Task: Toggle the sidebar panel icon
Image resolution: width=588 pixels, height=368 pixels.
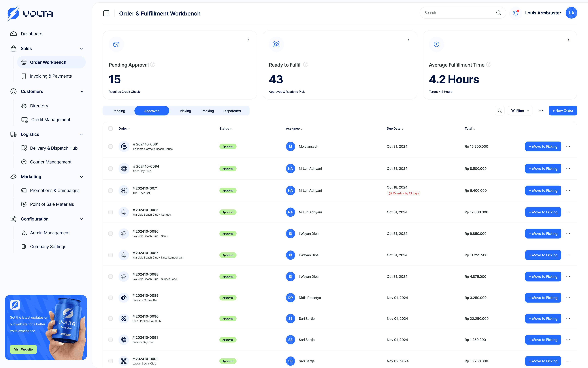Action: 106,13
